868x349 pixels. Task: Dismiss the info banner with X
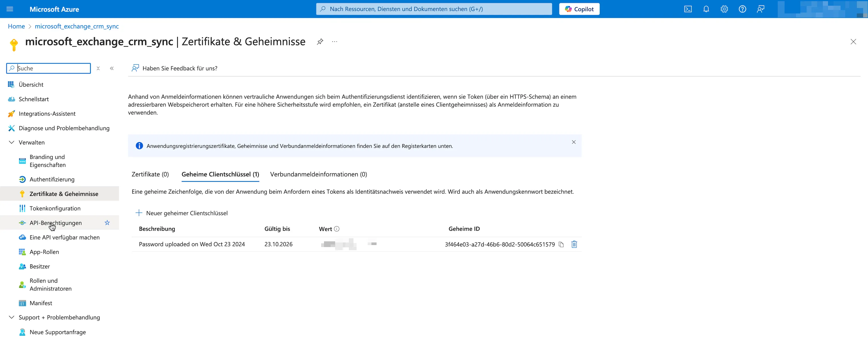click(x=573, y=142)
